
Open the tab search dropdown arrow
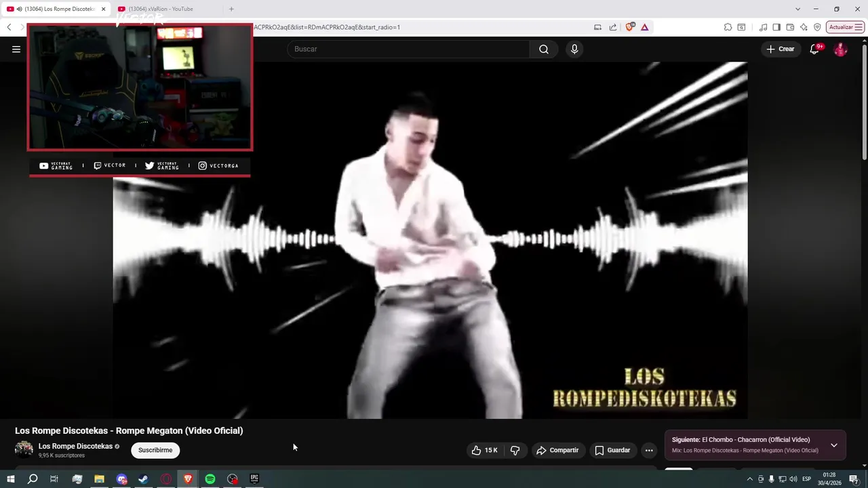point(797,9)
